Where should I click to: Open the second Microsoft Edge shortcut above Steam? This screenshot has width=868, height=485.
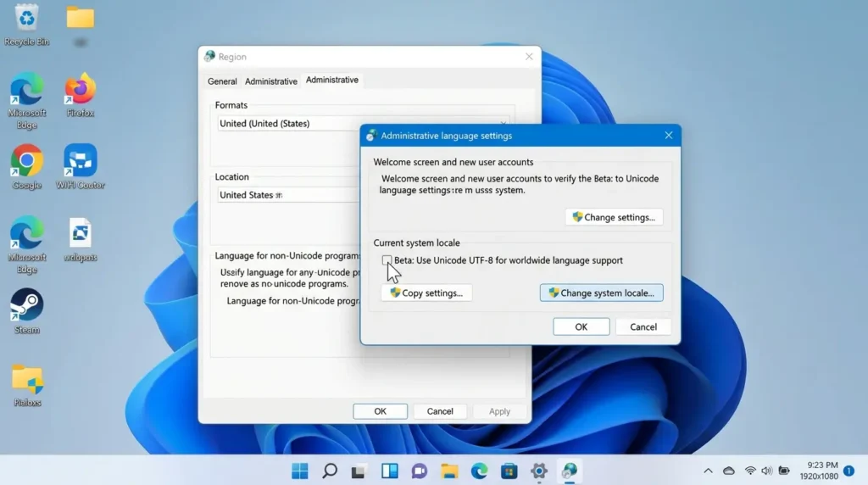coord(26,245)
